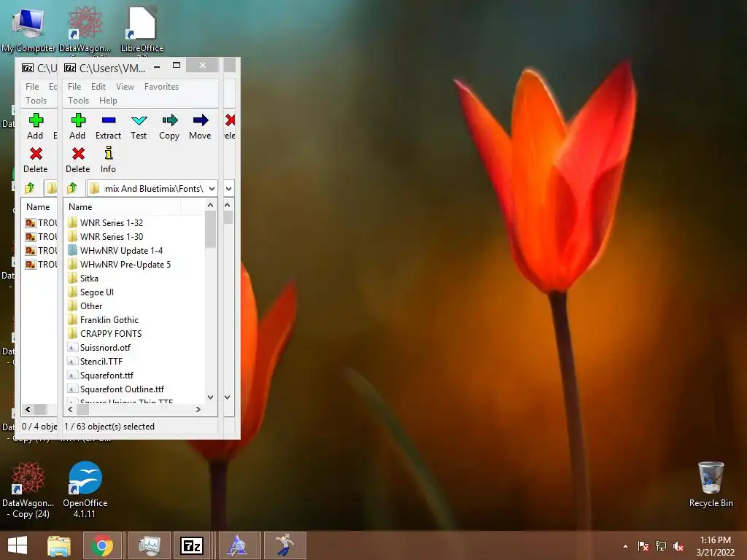747x560 pixels.
Task: Select the WNR Series 1-30 folder
Action: [112, 237]
